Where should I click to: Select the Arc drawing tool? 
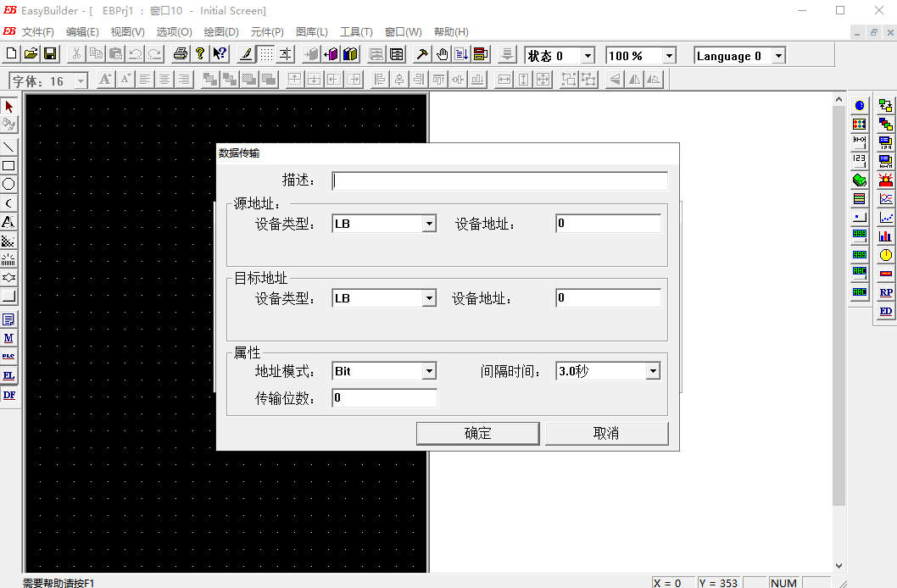point(8,202)
